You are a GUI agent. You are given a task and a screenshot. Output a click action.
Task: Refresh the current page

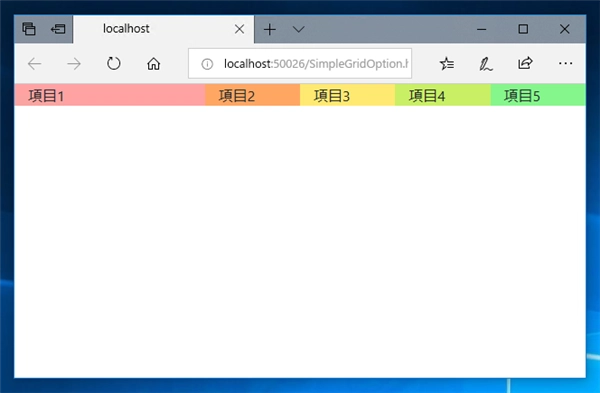point(114,63)
